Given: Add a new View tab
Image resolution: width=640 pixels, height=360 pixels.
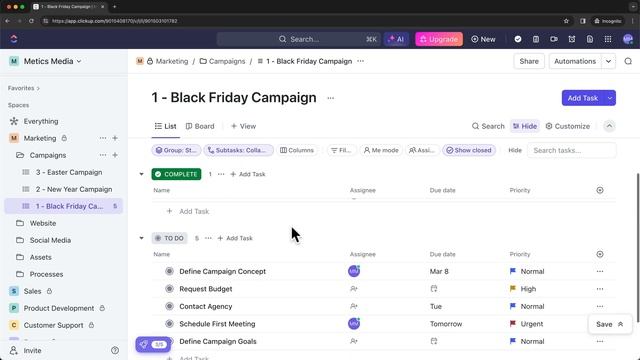Looking at the screenshot, I should 243,126.
